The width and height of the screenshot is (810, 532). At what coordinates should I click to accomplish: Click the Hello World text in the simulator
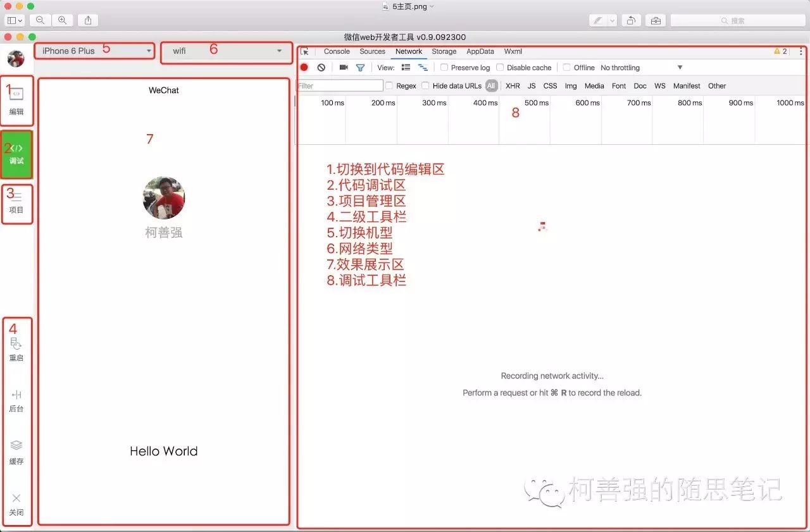coord(164,451)
